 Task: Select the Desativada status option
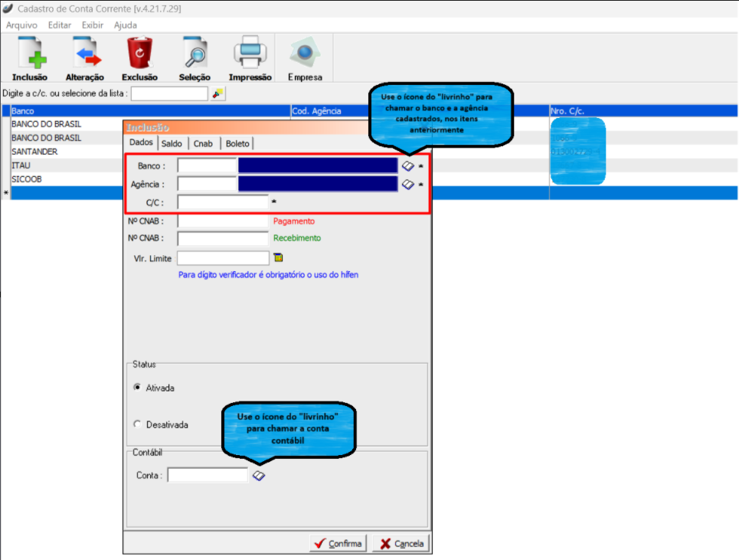[x=138, y=424]
